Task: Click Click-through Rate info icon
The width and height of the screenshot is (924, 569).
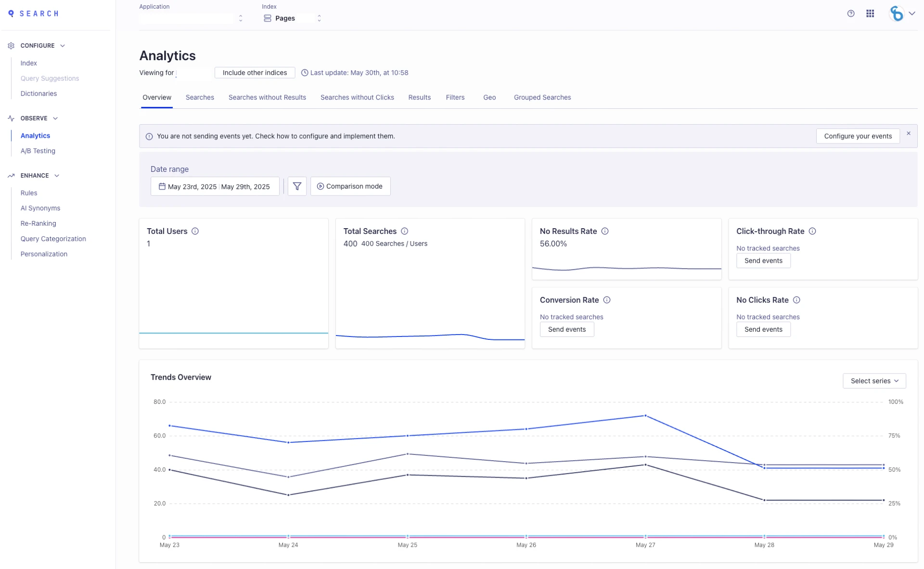Action: point(812,231)
